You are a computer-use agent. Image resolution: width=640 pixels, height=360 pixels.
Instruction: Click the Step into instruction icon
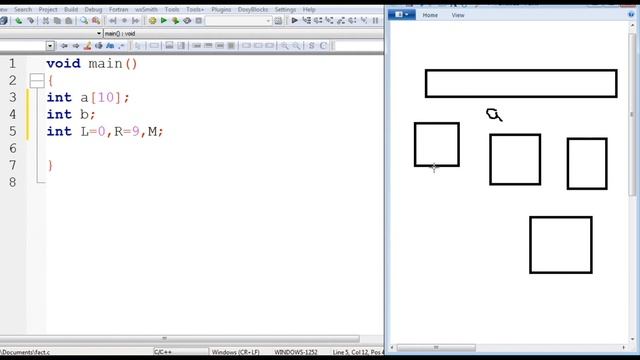coord(364,20)
